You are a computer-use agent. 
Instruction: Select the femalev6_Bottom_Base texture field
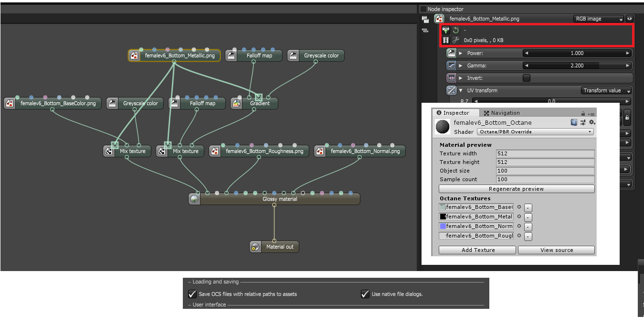tap(476, 207)
